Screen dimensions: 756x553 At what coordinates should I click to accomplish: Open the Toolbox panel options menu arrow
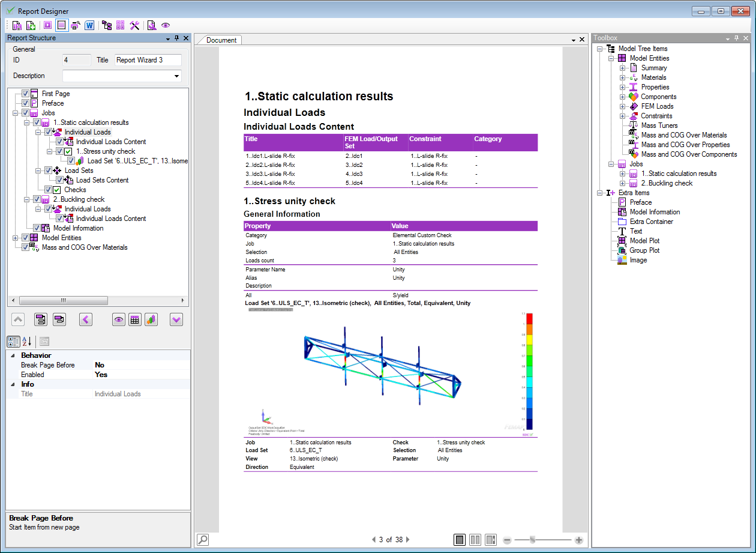pos(728,38)
